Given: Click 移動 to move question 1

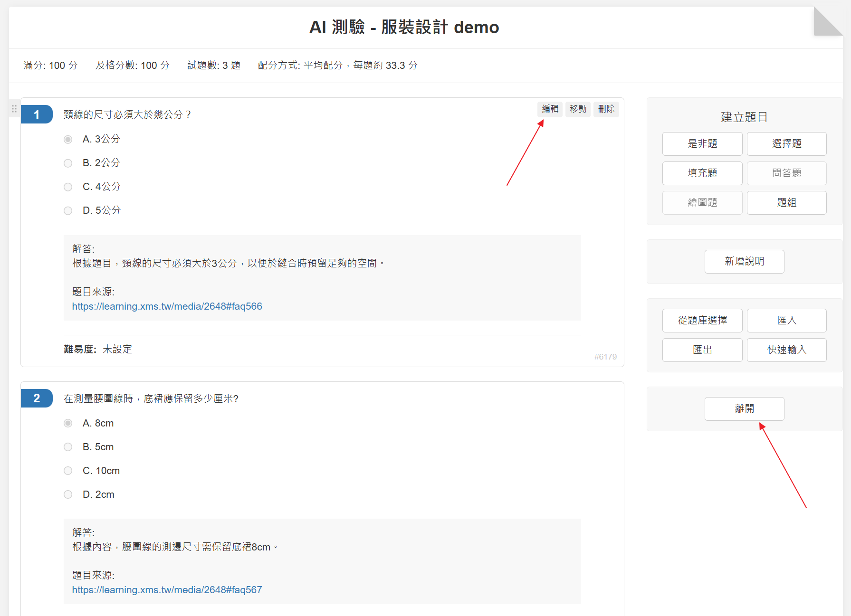Looking at the screenshot, I should pos(578,109).
